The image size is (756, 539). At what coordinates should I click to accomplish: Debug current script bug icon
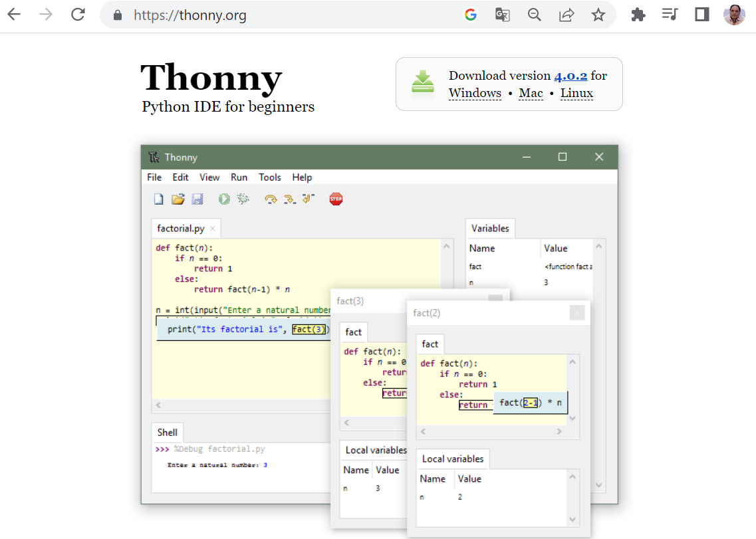(243, 199)
